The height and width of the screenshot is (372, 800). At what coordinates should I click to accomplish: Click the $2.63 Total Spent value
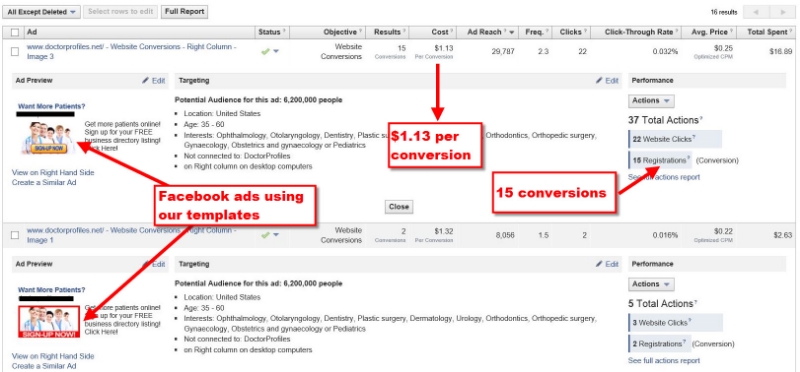[783, 235]
